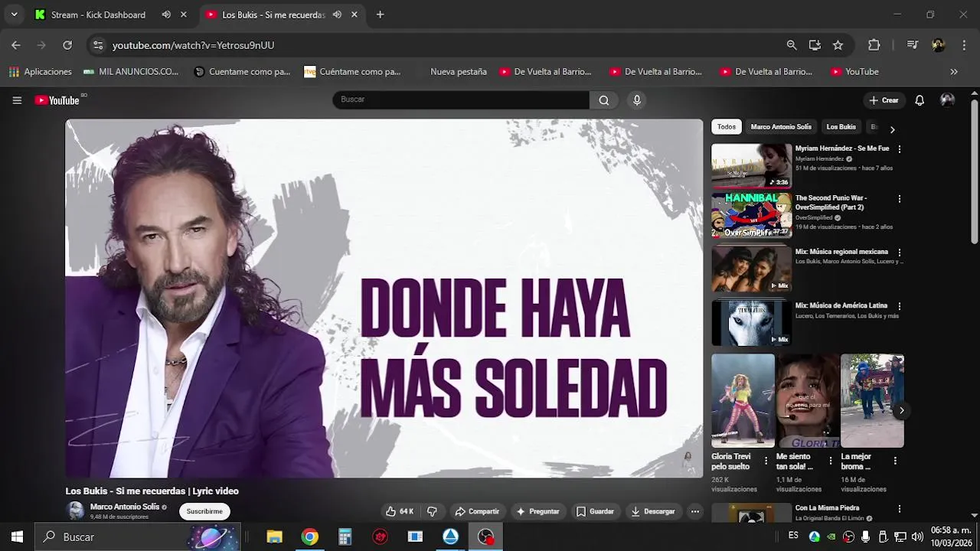Open the MIL ANUNCIOS.CO... bookmark
This screenshot has width=980, height=551.
point(131,72)
